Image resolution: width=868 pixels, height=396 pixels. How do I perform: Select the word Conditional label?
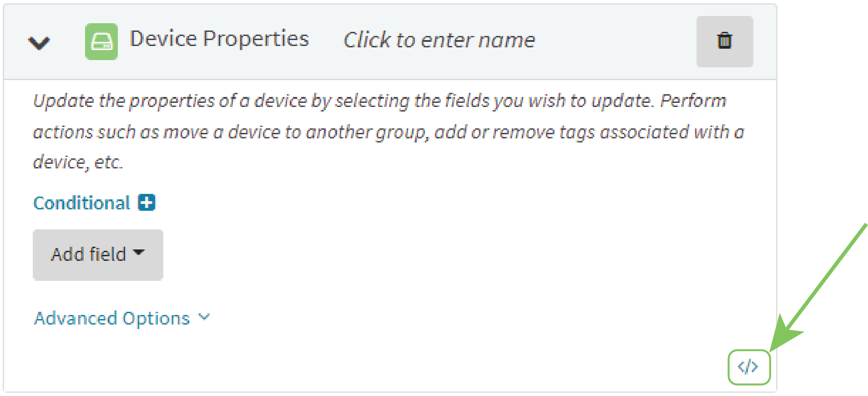[x=82, y=203]
